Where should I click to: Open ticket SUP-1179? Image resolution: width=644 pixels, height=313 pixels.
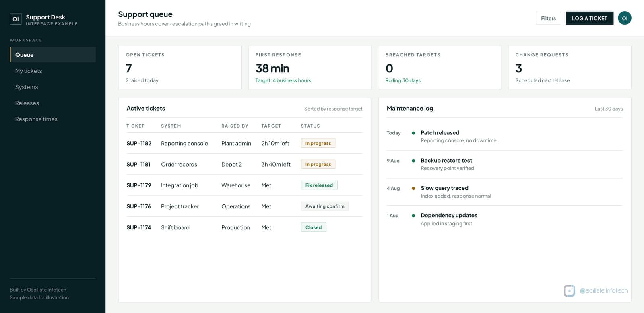click(x=139, y=185)
